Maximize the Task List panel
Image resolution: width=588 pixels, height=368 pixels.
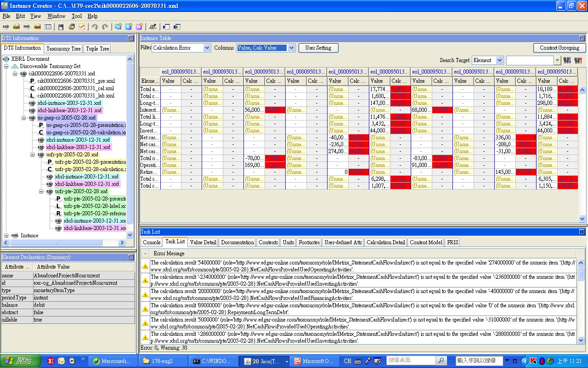[x=582, y=232]
